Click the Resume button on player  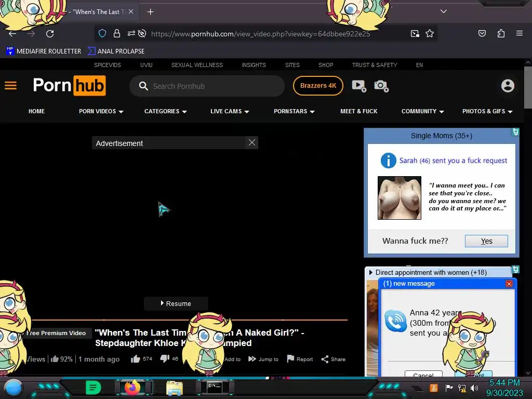[176, 303]
